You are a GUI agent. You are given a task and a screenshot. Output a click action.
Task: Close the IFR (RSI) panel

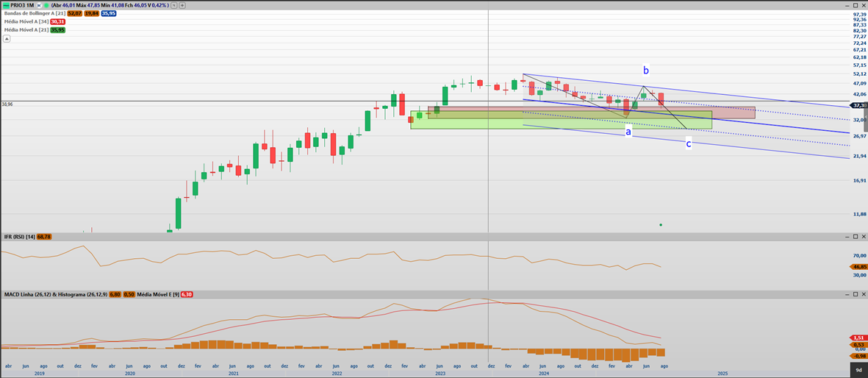pos(863,237)
